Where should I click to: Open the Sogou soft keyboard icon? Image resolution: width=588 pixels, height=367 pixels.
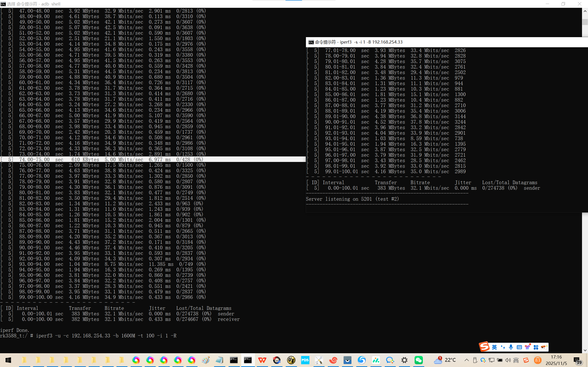point(519,347)
